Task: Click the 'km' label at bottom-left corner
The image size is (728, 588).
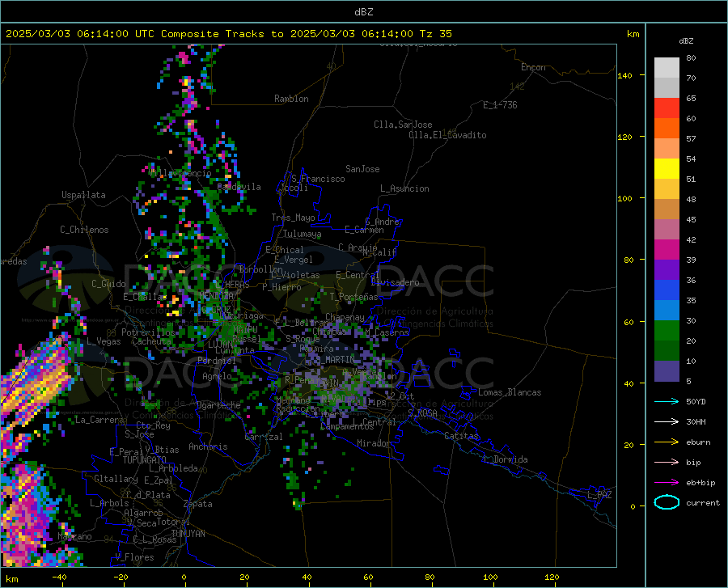Action: pos(11,579)
